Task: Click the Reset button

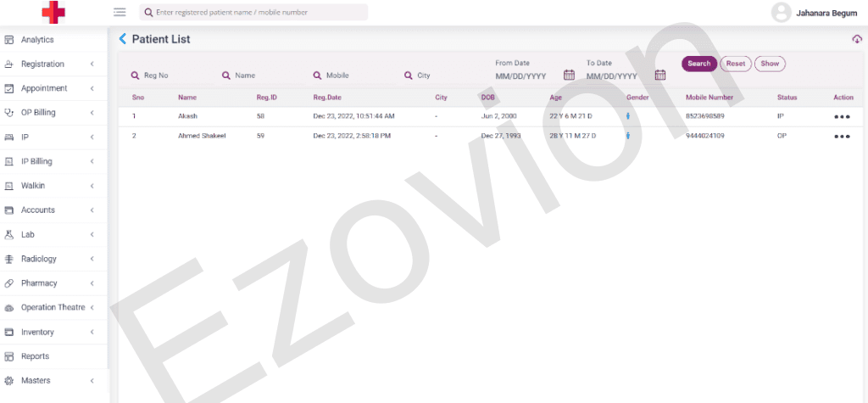Action: (x=736, y=64)
